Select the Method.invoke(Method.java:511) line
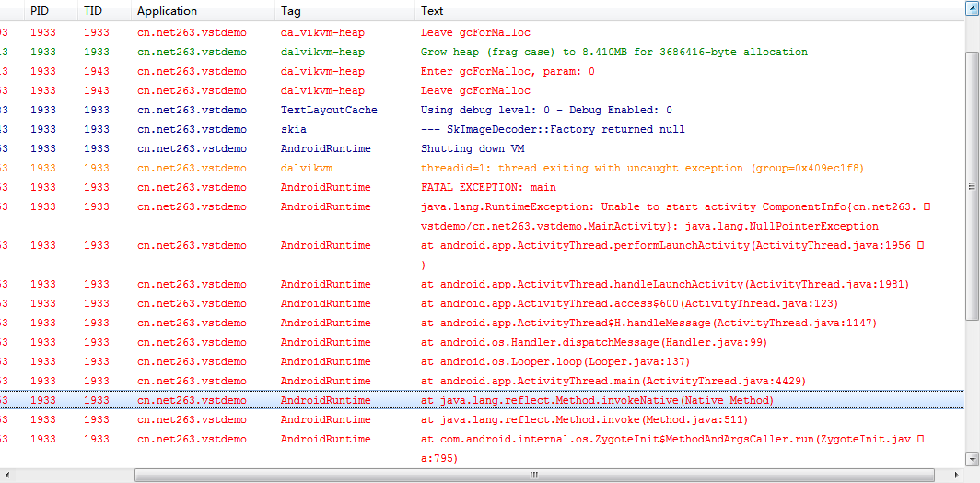This screenshot has width=980, height=483. click(482, 419)
